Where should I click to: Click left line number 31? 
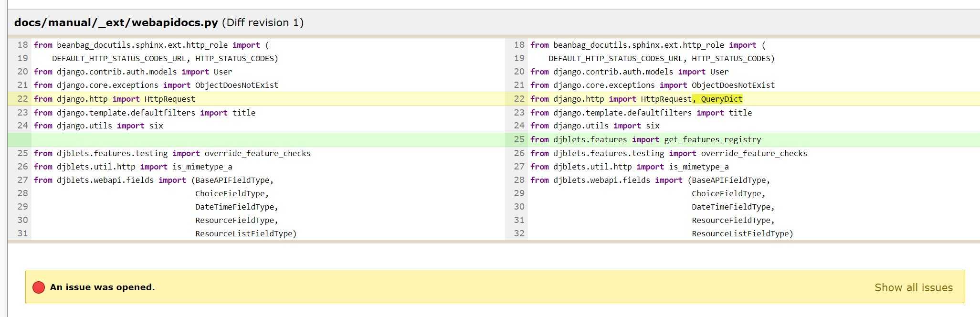click(22, 233)
